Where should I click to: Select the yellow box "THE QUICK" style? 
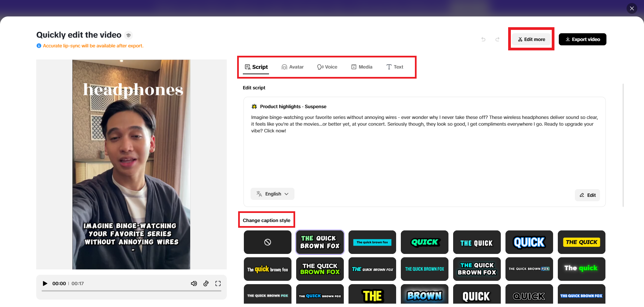point(582,242)
